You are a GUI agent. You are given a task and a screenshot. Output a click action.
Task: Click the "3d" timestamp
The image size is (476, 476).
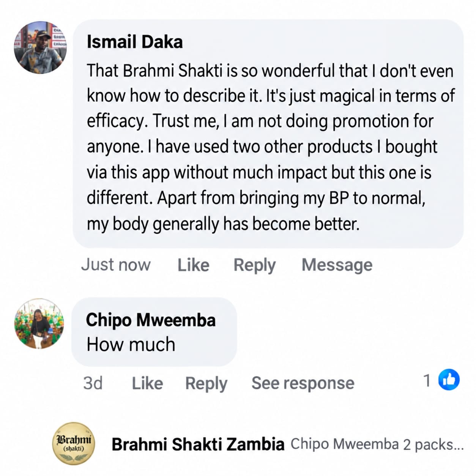click(93, 383)
